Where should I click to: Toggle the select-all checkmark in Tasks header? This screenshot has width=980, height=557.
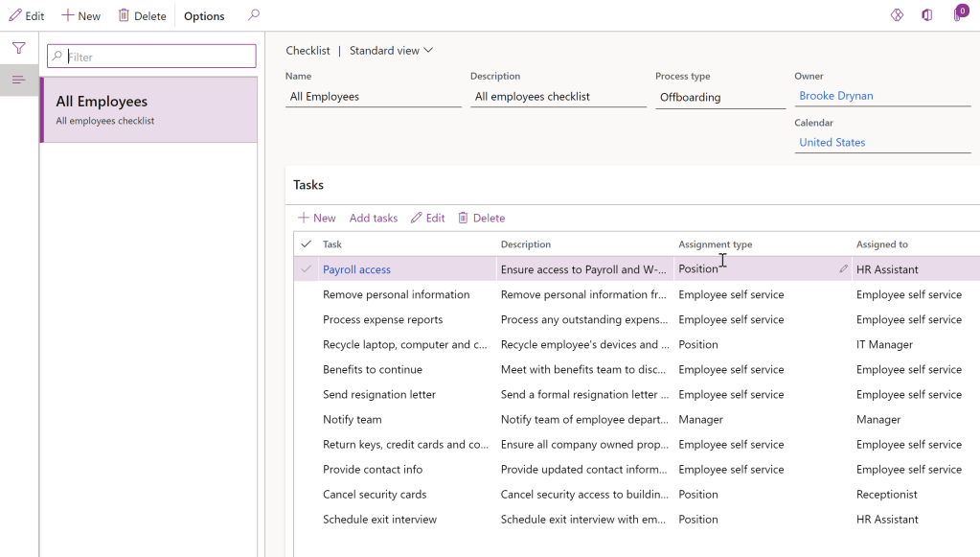click(307, 244)
